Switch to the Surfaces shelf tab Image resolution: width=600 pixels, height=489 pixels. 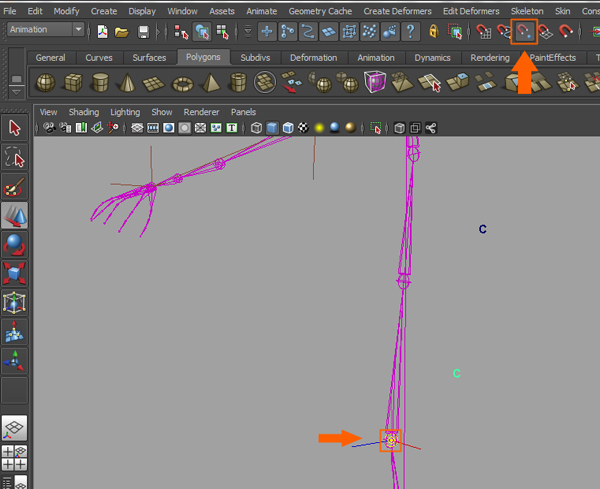coord(149,58)
